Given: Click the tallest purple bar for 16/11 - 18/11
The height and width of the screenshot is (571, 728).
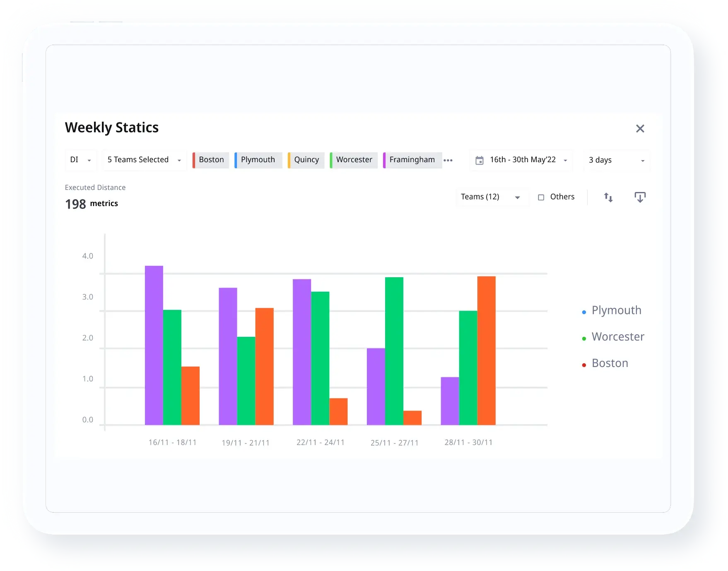Looking at the screenshot, I should (154, 345).
